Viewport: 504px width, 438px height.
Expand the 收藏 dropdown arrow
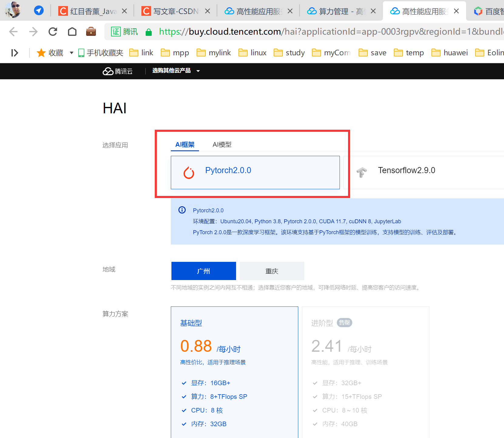(x=72, y=53)
